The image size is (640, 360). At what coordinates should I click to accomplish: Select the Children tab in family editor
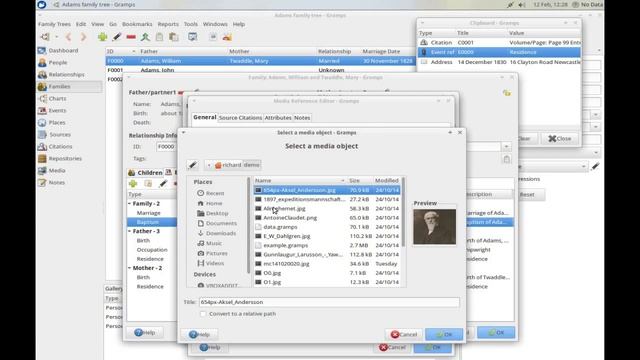click(146, 173)
